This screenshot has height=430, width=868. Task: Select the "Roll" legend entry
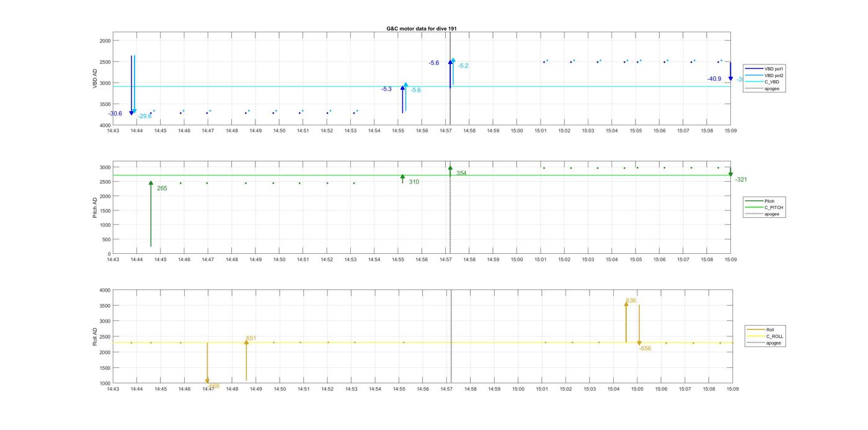click(761, 329)
